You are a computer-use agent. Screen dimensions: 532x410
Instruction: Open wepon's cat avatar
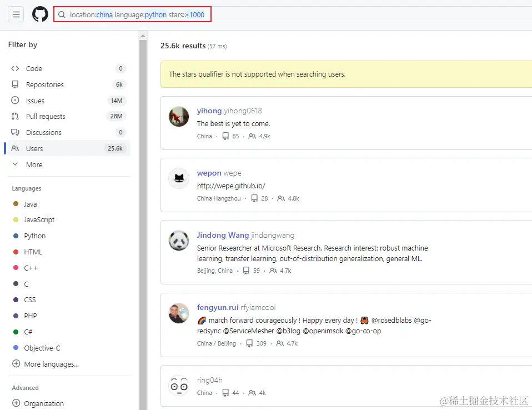[179, 178]
